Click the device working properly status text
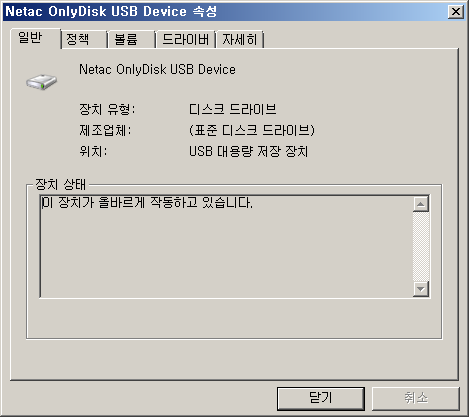 [147, 203]
